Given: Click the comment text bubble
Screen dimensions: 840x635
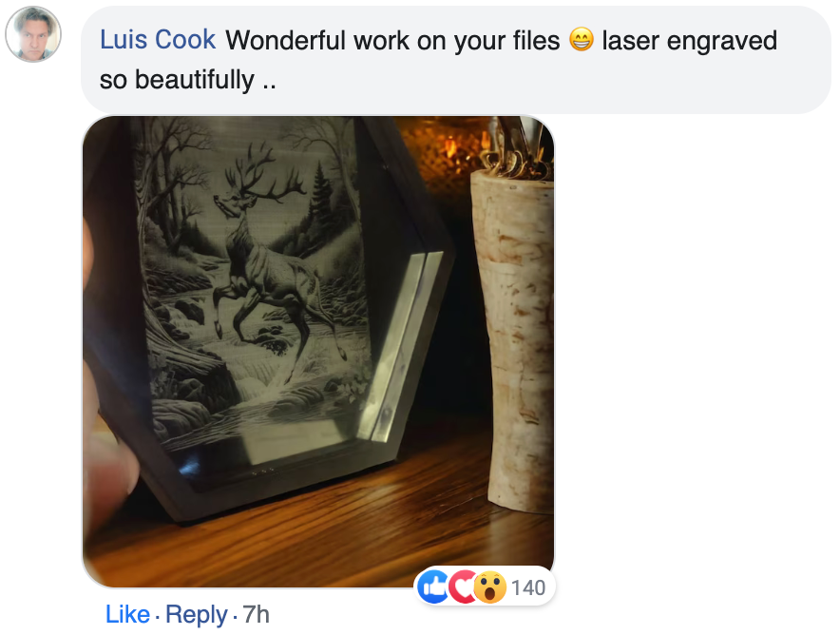Looking at the screenshot, I should (456, 60).
